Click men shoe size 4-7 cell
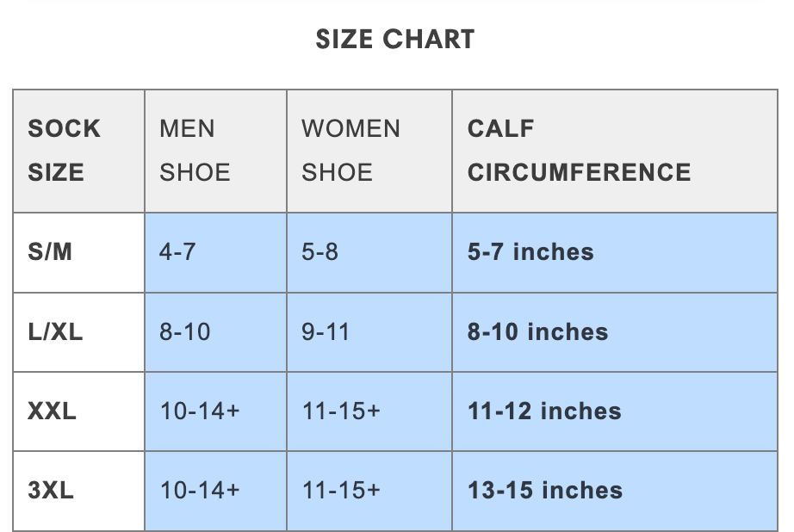 (178, 252)
